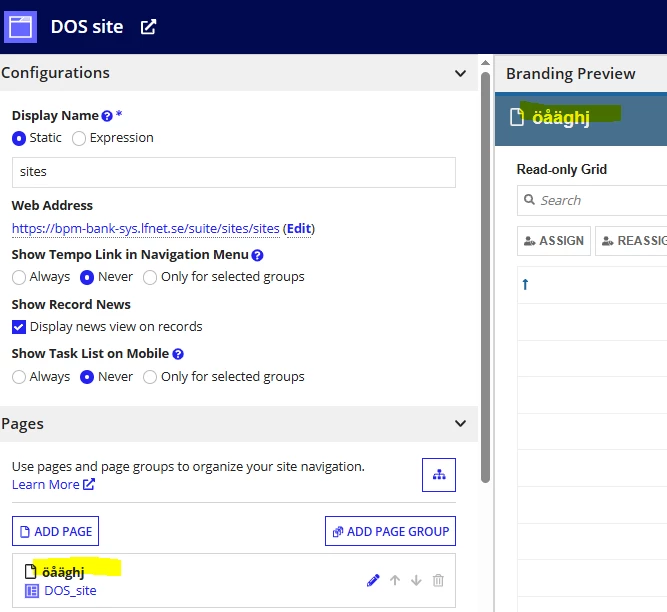Set Tempo Link to Only for selected groups
This screenshot has height=612, width=667.
[x=150, y=277]
